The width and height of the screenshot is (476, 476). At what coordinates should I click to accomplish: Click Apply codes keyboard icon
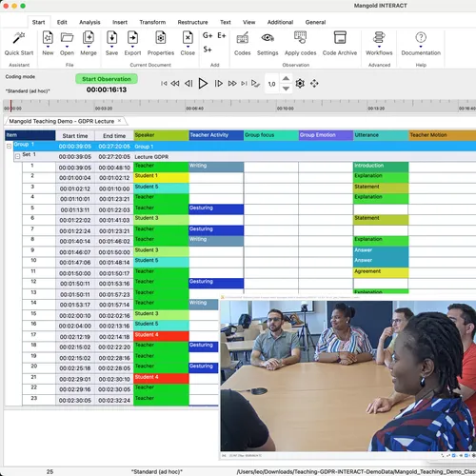point(300,37)
